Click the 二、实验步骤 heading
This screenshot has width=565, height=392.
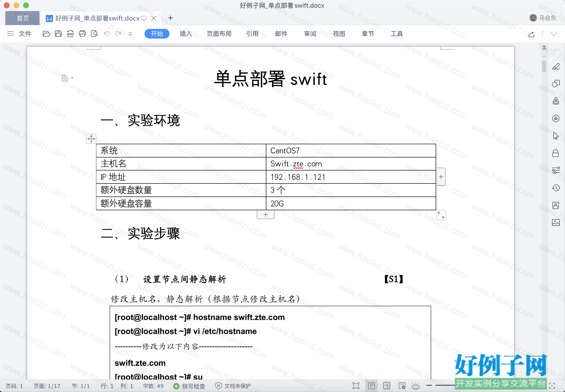pyautogui.click(x=140, y=233)
